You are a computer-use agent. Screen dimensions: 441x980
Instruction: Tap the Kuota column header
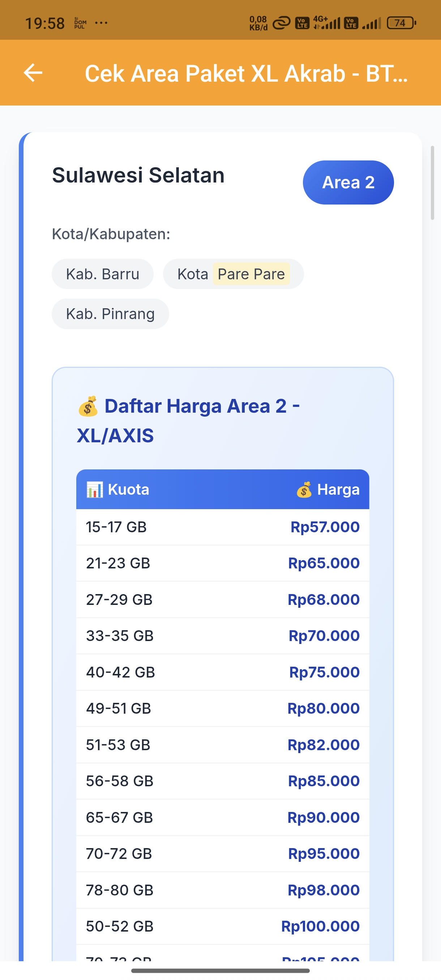pos(128,489)
